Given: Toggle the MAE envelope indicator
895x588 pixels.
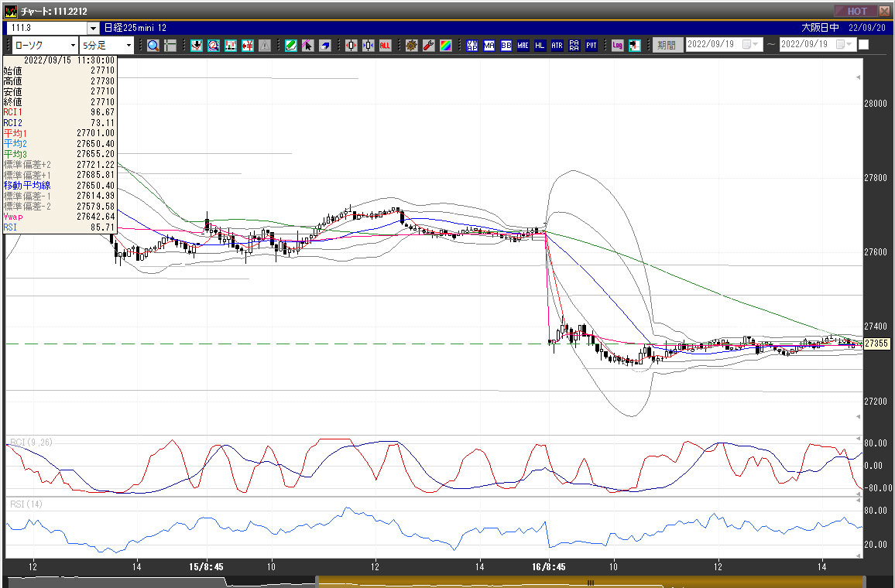Looking at the screenshot, I should tap(523, 46).
